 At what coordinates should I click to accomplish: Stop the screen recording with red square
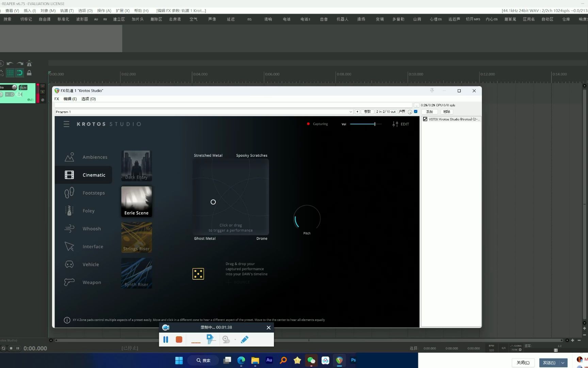179,339
